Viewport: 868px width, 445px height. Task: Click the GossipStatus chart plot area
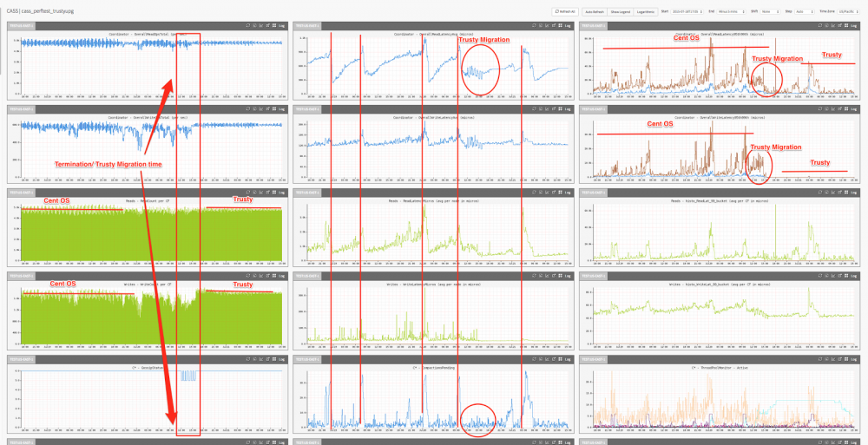(x=152, y=400)
